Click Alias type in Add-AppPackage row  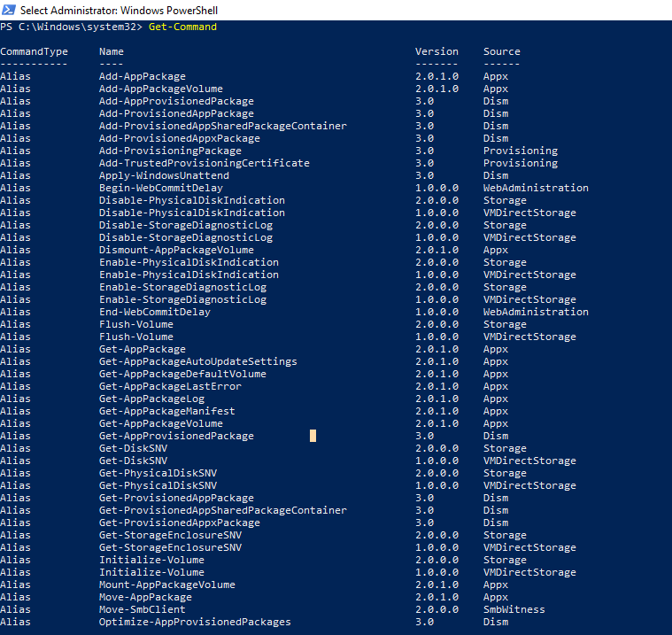click(15, 76)
